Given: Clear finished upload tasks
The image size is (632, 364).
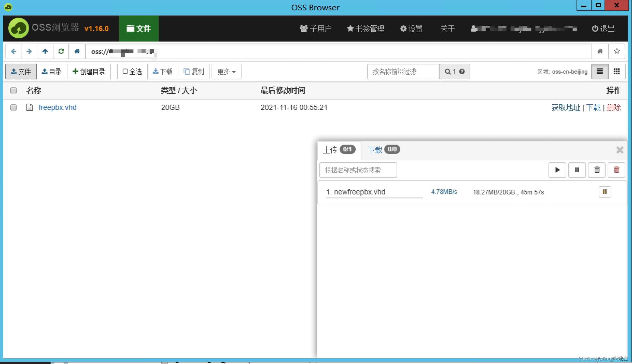Looking at the screenshot, I should point(597,170).
